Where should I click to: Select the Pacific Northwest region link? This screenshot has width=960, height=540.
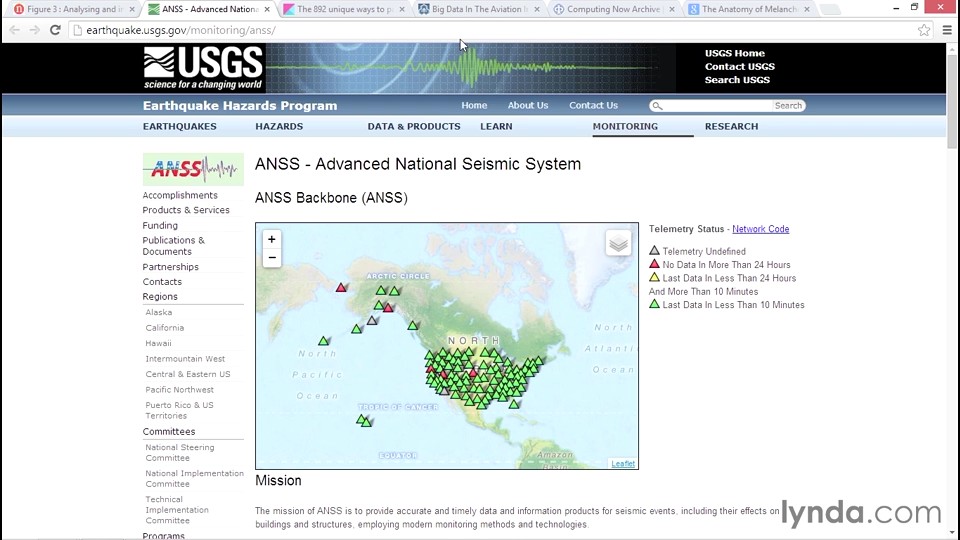[x=179, y=389]
